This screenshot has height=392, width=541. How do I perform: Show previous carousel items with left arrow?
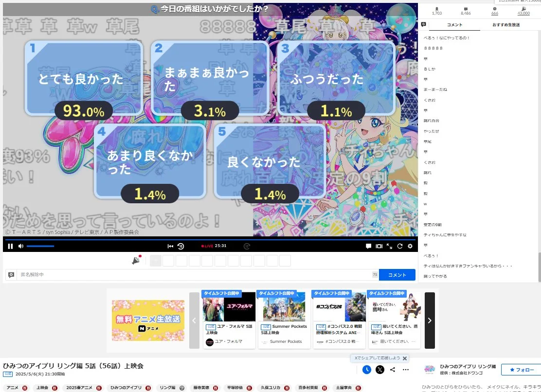tap(194, 321)
